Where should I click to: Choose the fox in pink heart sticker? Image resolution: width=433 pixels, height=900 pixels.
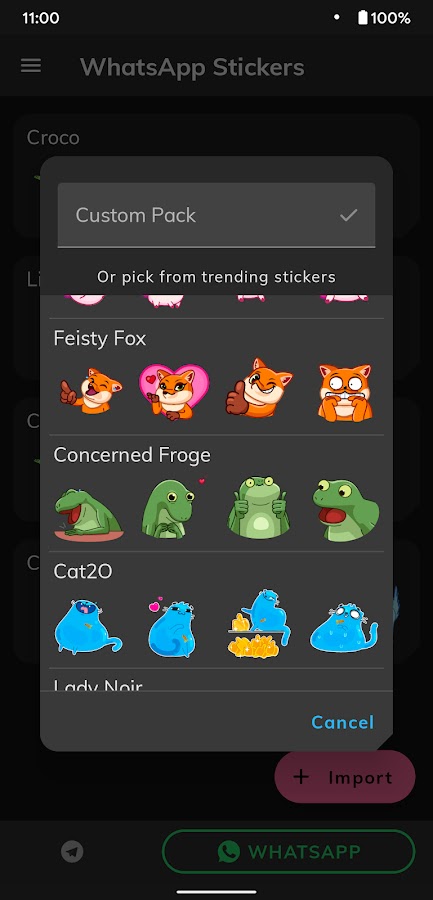point(174,391)
